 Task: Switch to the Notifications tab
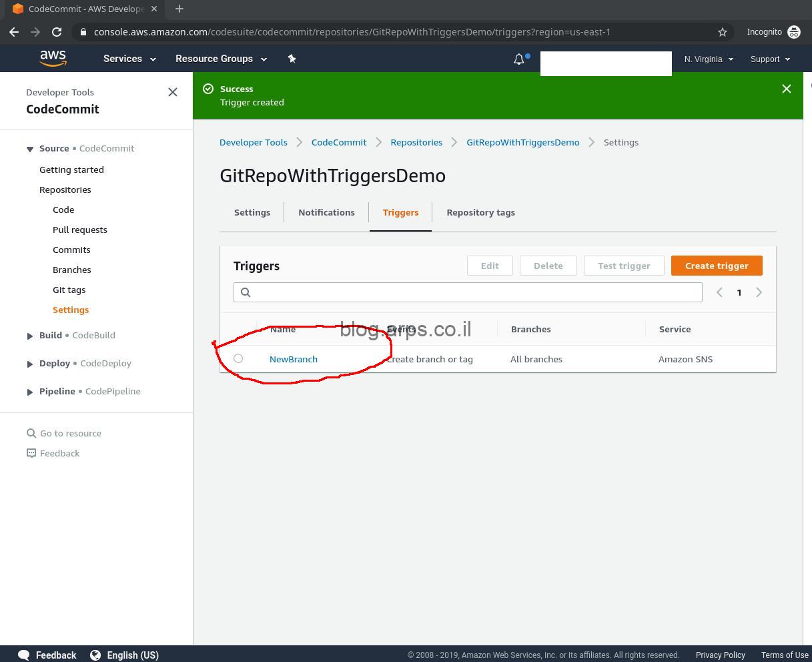pos(326,212)
